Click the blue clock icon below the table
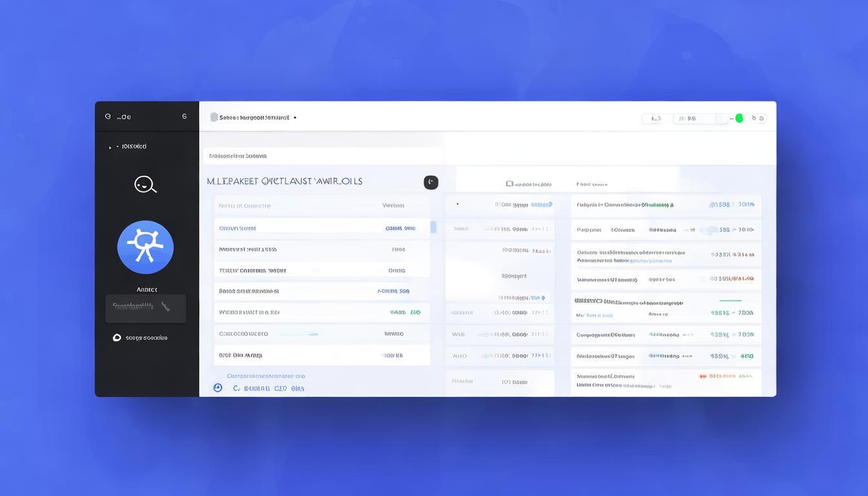 (x=218, y=388)
